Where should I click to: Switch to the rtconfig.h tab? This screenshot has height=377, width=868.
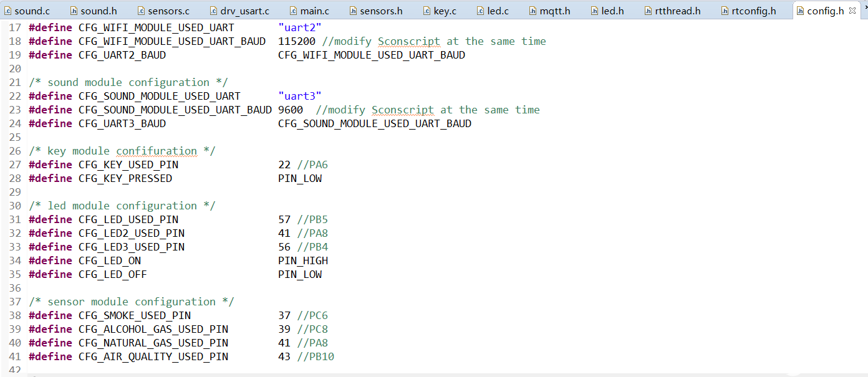pos(748,11)
